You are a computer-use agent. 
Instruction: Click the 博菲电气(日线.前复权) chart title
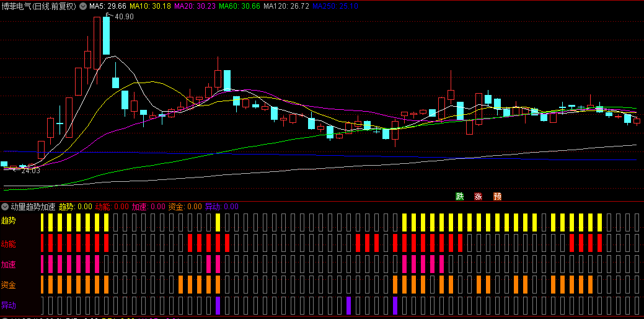[40, 6]
